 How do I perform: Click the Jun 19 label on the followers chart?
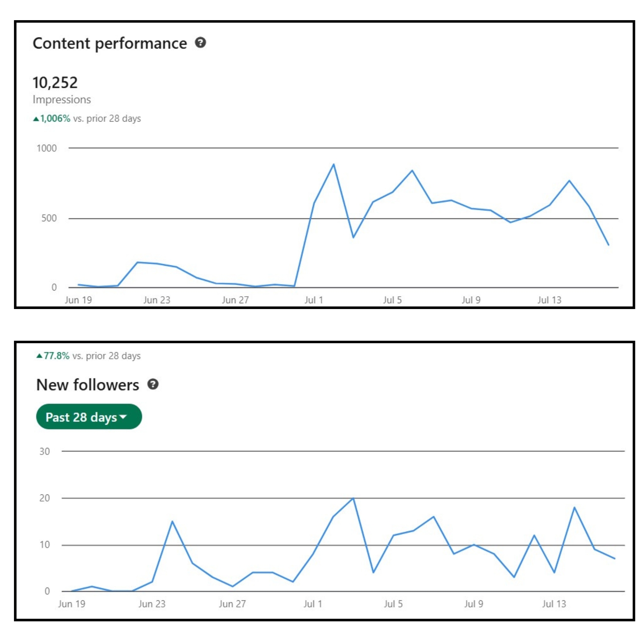pos(72,603)
